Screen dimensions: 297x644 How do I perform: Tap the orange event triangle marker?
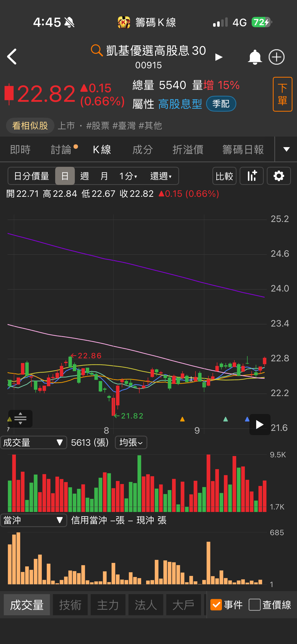pyautogui.click(x=182, y=419)
